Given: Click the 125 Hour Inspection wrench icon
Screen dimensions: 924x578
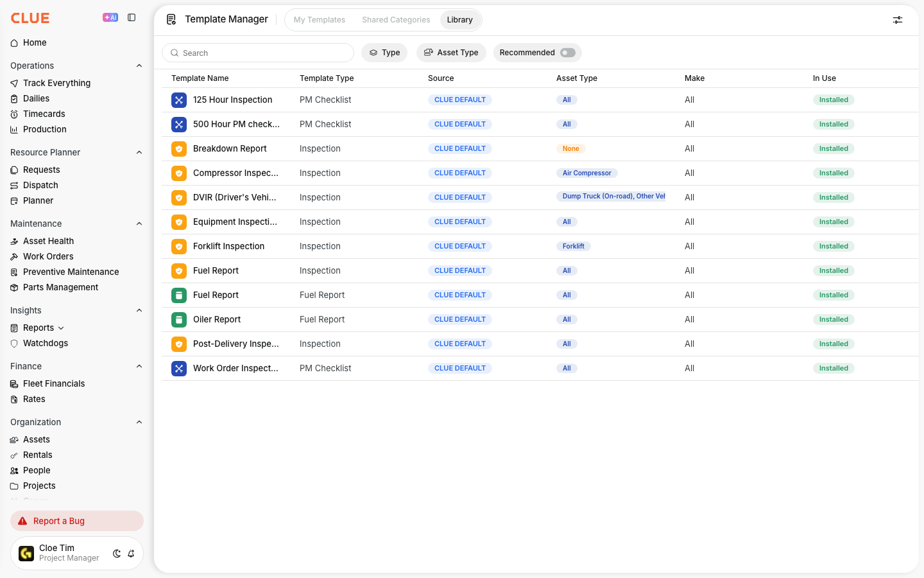Looking at the screenshot, I should [179, 100].
